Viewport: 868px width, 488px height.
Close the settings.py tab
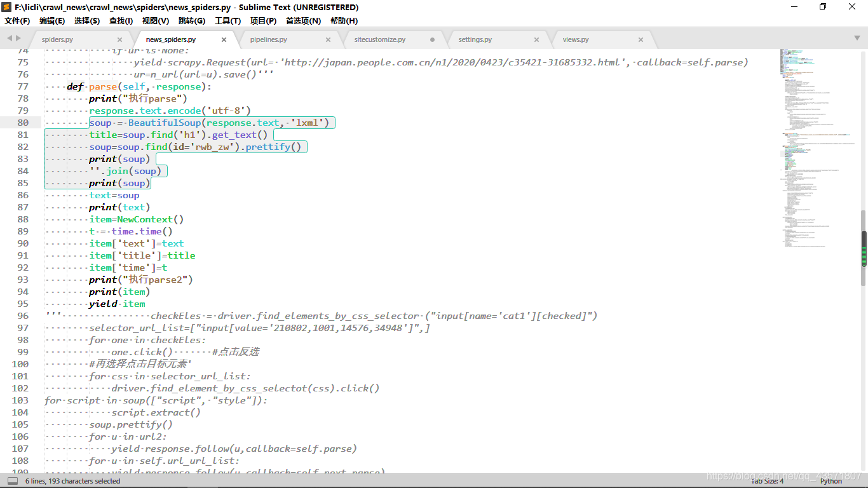pyautogui.click(x=536, y=39)
